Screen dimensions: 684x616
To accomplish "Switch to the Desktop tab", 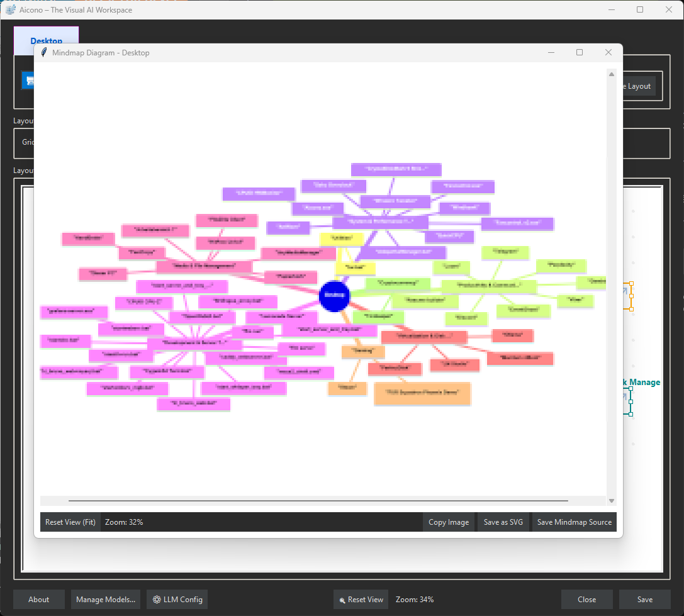I will pyautogui.click(x=47, y=40).
